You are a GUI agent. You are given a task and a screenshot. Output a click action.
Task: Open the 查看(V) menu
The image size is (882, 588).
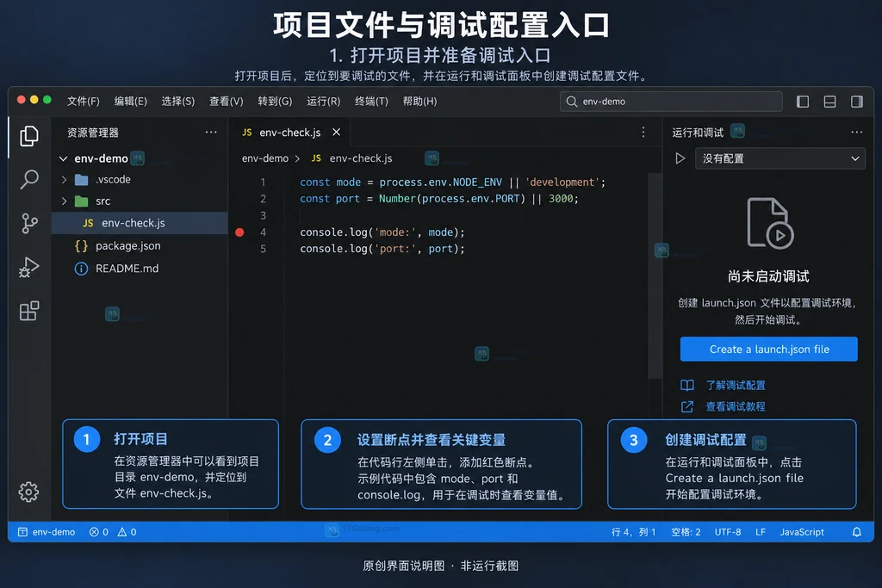point(227,102)
